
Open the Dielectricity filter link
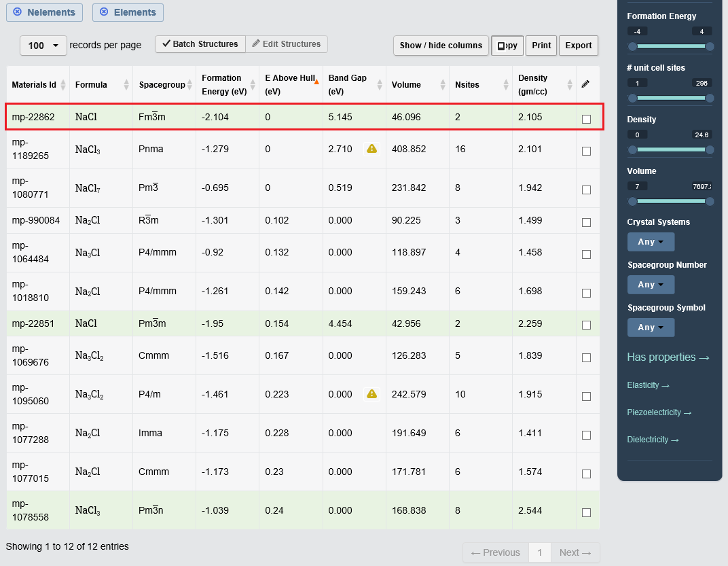coord(653,439)
